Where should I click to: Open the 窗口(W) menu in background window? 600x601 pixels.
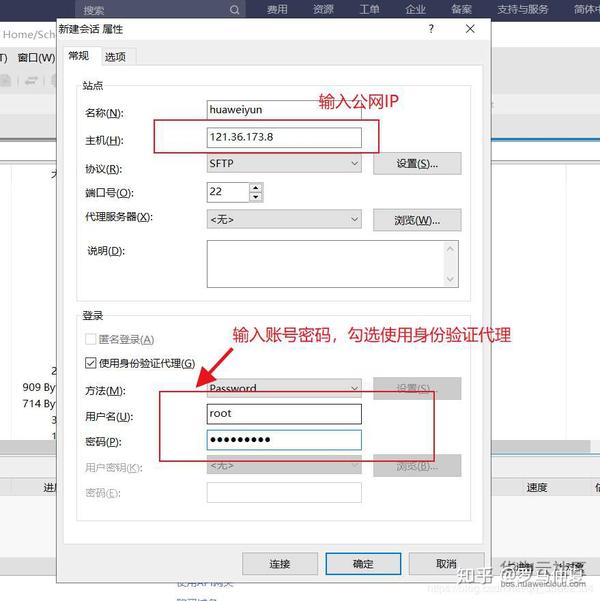click(36, 58)
